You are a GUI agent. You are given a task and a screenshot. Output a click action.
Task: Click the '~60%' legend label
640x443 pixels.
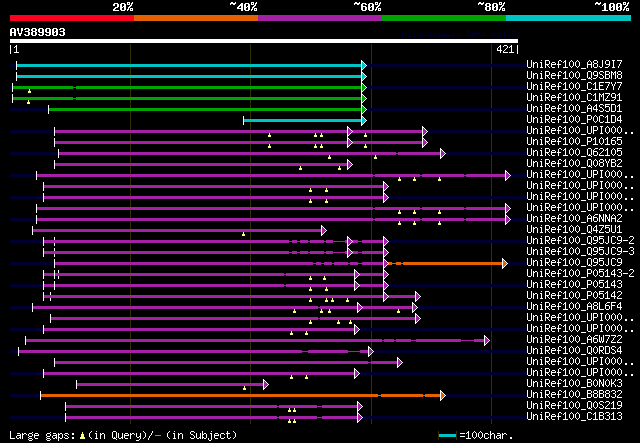click(367, 7)
